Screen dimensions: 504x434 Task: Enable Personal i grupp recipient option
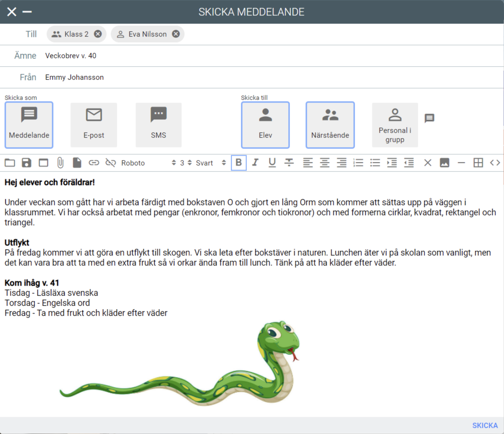click(395, 125)
